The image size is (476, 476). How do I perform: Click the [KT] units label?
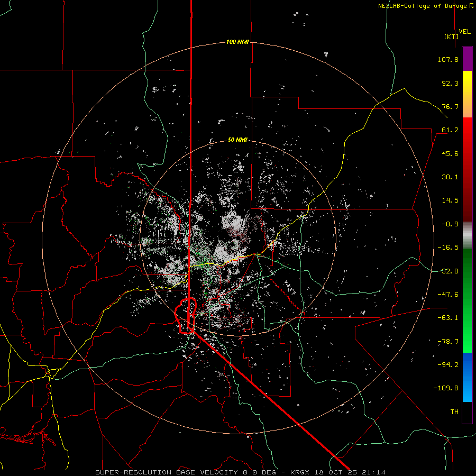click(x=452, y=36)
